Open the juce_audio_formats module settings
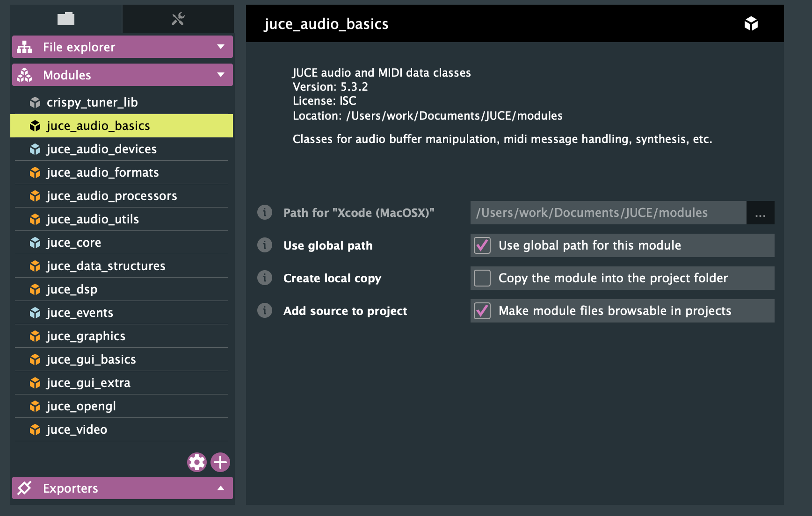The height and width of the screenshot is (516, 812). pos(122,172)
